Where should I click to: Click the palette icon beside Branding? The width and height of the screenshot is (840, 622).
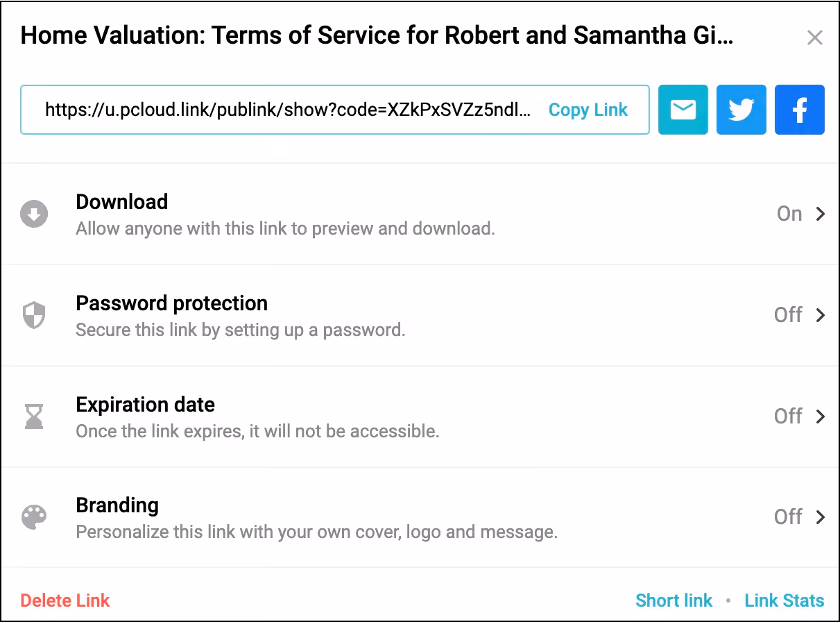[x=34, y=516]
